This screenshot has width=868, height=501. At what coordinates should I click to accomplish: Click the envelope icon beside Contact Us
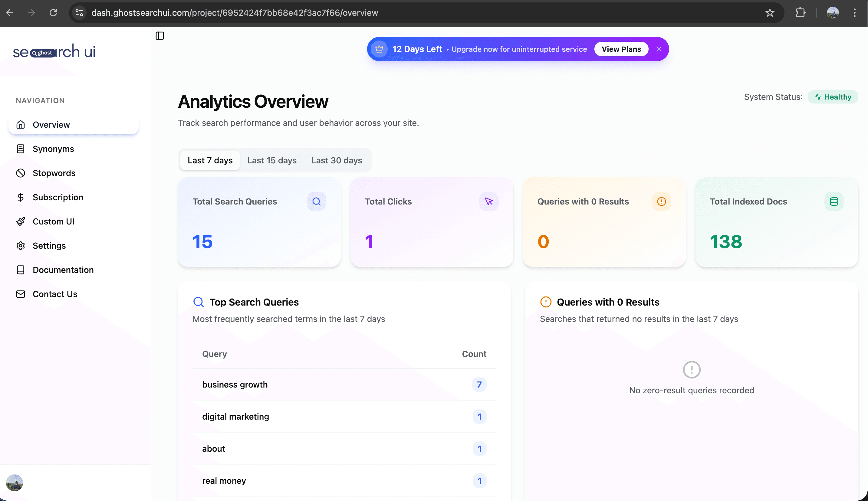pos(21,294)
